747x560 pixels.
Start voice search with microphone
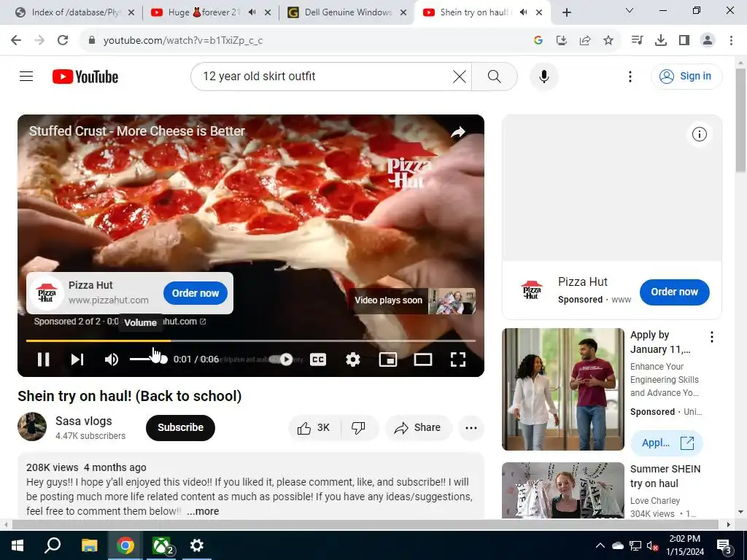[x=544, y=76]
